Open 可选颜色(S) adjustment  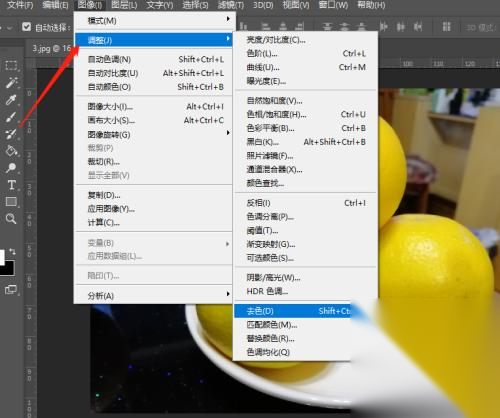306,258
